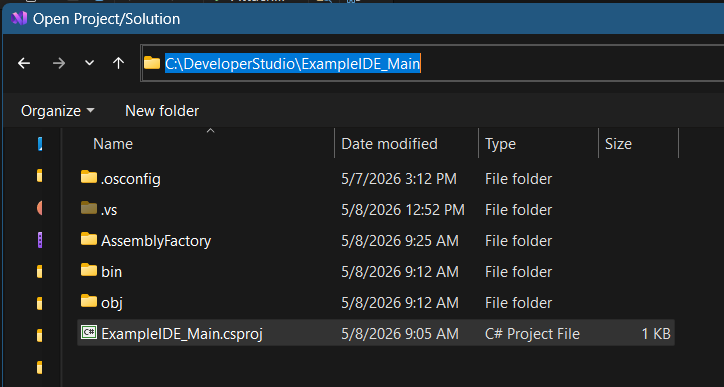Viewport: 724px width, 387px height.
Task: Click the 5/8/2026 12:52 PM date cell
Action: 403,210
